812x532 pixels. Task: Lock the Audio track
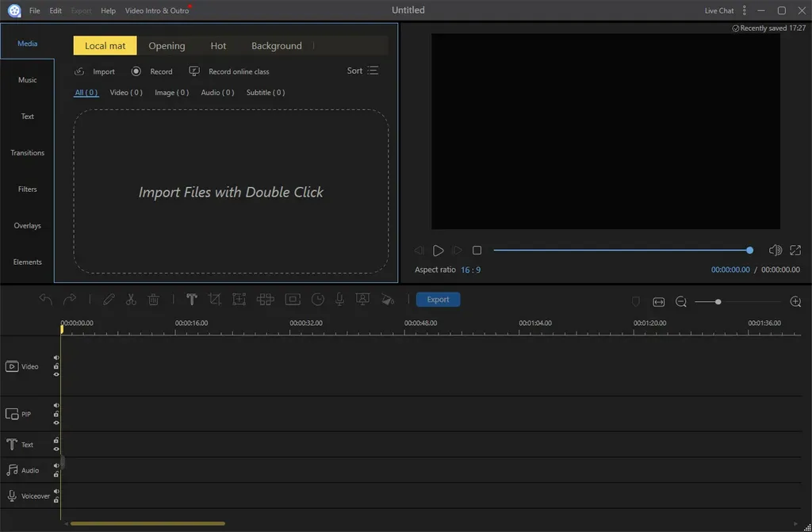(x=56, y=474)
